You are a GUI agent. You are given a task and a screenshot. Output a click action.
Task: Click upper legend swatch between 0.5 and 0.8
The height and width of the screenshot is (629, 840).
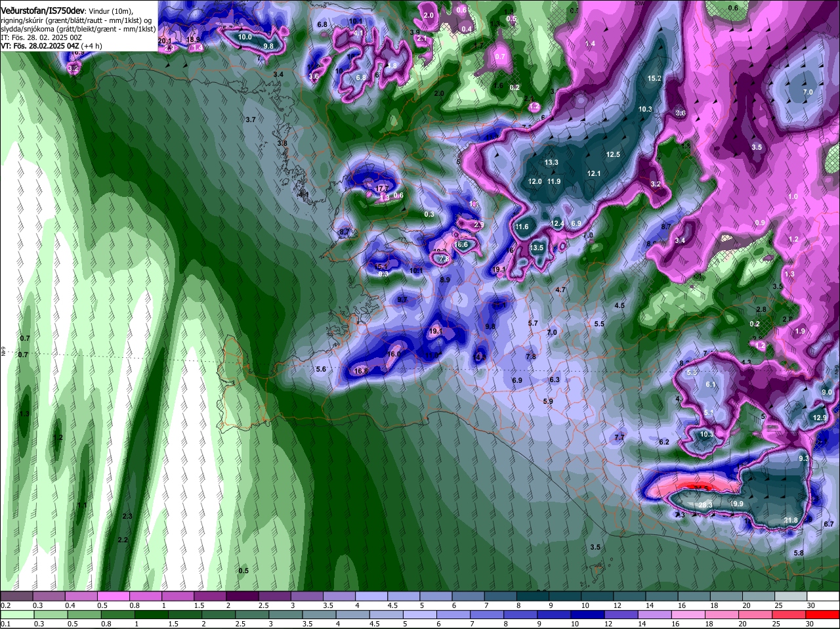(x=113, y=596)
